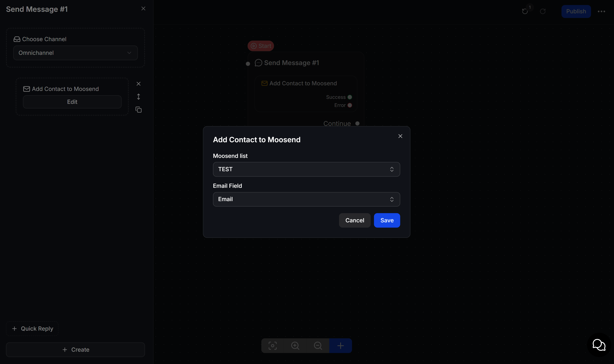Click the Start badge on canvas

pos(261,46)
